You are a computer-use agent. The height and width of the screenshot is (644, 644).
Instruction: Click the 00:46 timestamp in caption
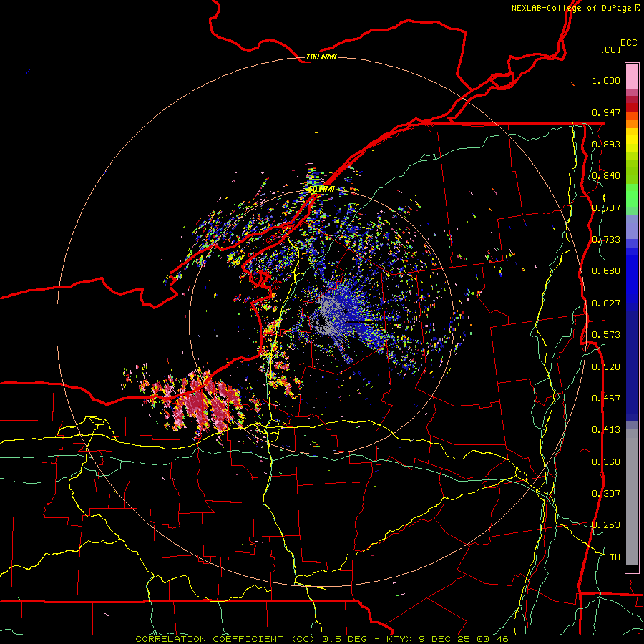click(493, 639)
